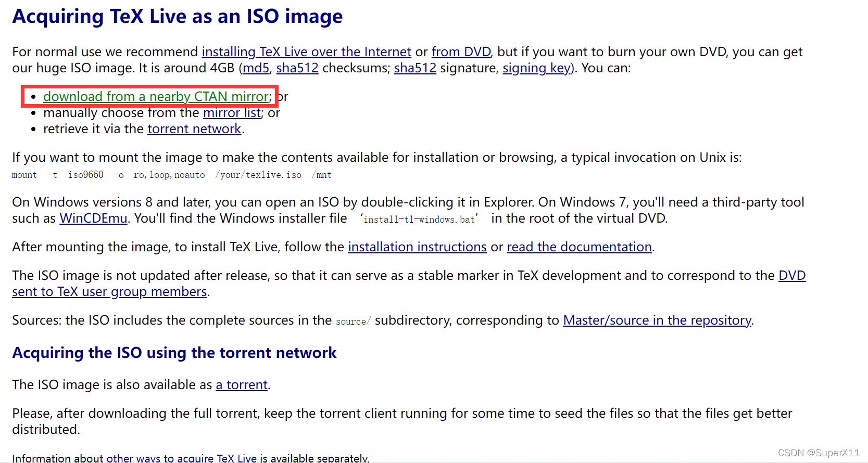This screenshot has height=463, width=868.
Task: Open the 'signing key' link
Action: [x=536, y=68]
